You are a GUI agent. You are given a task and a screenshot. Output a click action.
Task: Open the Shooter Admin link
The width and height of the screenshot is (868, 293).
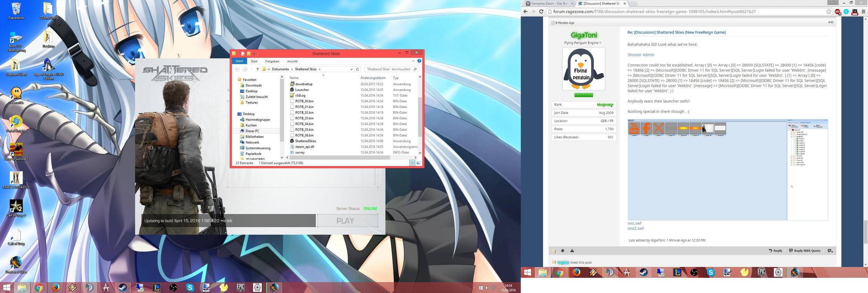click(x=641, y=55)
